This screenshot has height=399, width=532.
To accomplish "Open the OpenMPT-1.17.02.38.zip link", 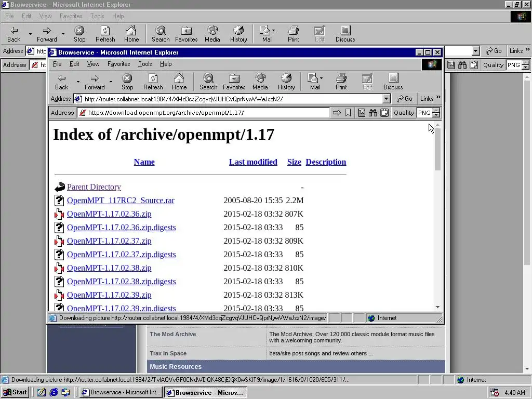I will point(109,268).
